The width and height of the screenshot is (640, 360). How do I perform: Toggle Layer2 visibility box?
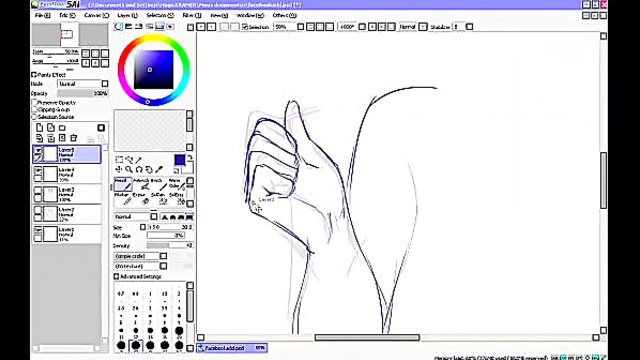click(x=38, y=210)
